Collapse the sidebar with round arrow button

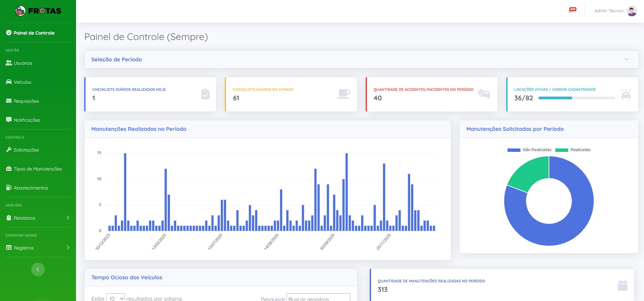point(38,269)
